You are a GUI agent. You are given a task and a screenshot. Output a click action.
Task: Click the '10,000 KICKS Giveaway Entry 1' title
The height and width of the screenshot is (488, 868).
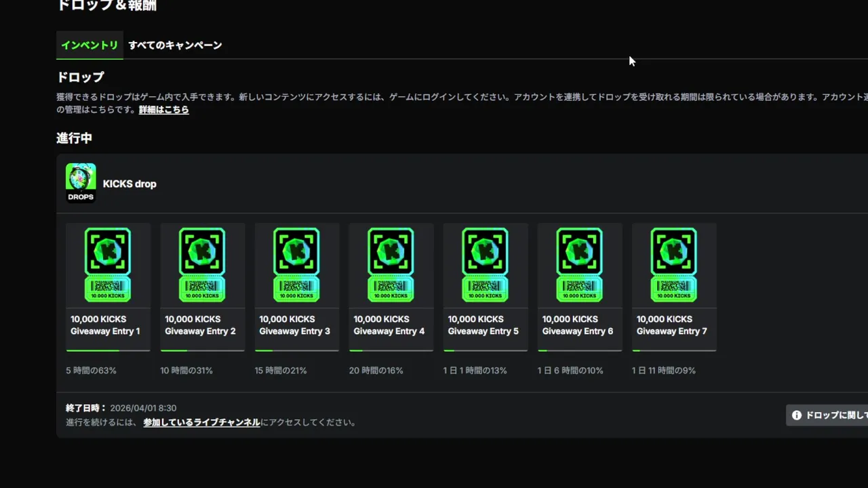click(105, 325)
